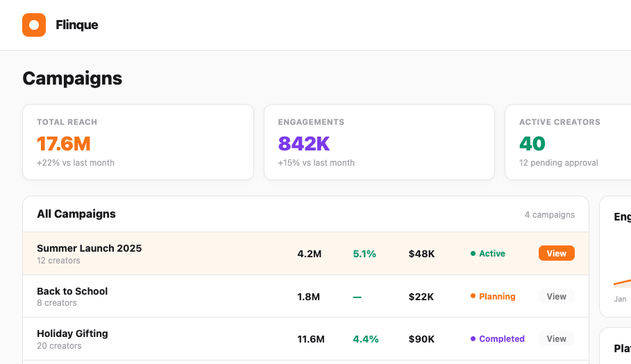Click the orange Flinque logo icon
This screenshot has height=364, width=631.
tap(34, 25)
